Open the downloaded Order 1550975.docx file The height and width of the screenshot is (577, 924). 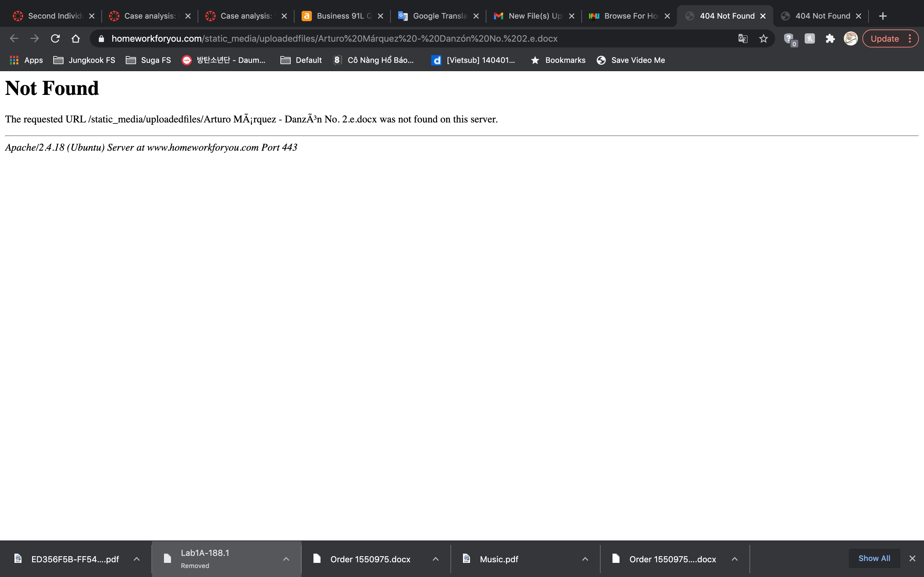370,559
